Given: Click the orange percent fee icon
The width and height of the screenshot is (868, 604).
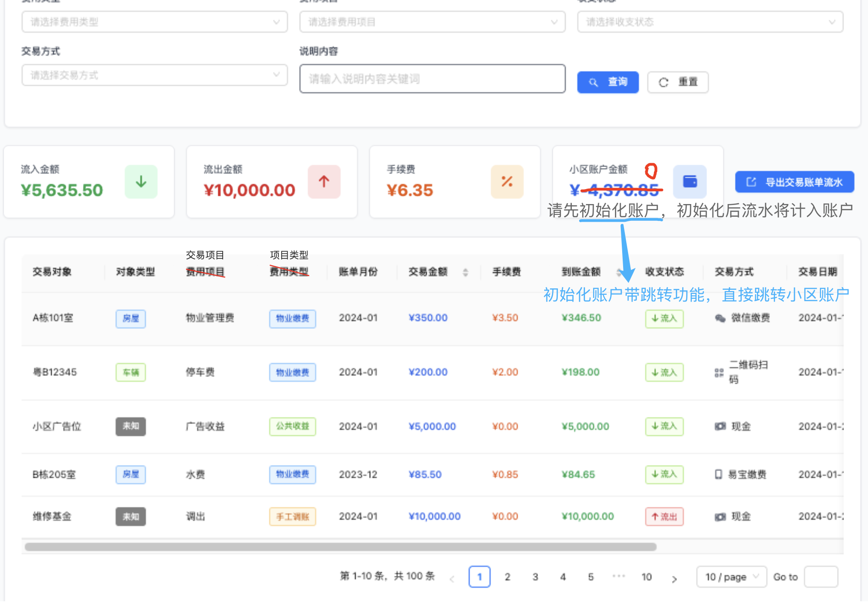Looking at the screenshot, I should (507, 182).
